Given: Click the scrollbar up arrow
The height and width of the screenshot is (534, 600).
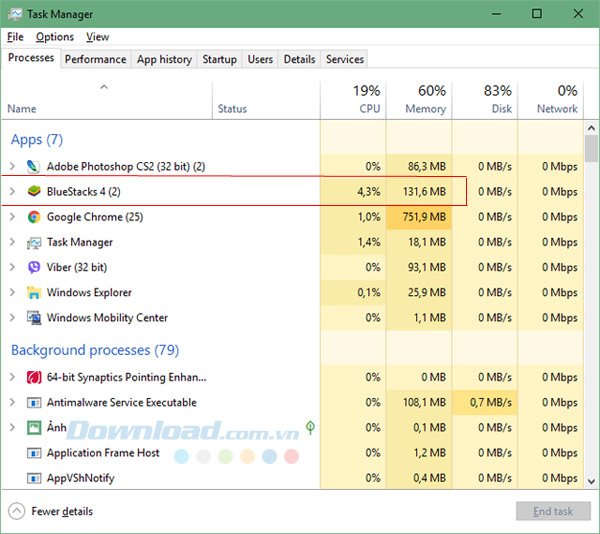Looking at the screenshot, I should tap(591, 128).
